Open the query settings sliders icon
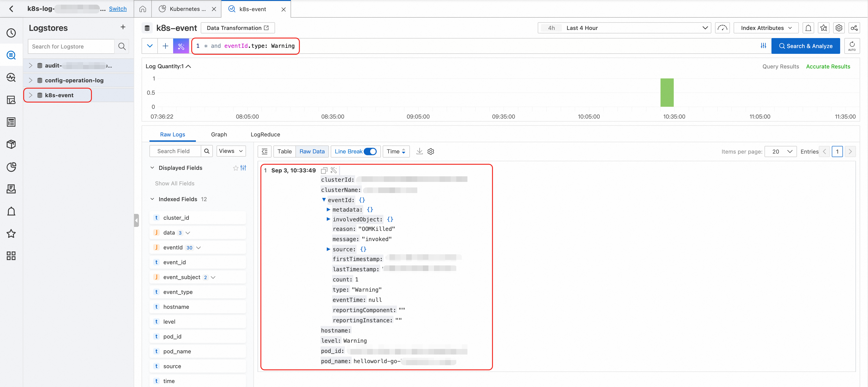Image resolution: width=868 pixels, height=387 pixels. 763,46
